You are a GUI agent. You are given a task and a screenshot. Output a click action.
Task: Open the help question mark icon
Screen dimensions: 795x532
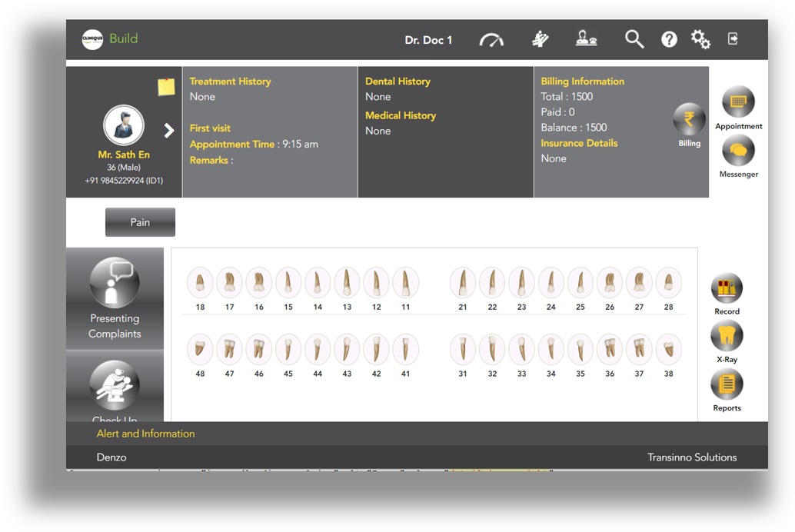[x=669, y=39]
